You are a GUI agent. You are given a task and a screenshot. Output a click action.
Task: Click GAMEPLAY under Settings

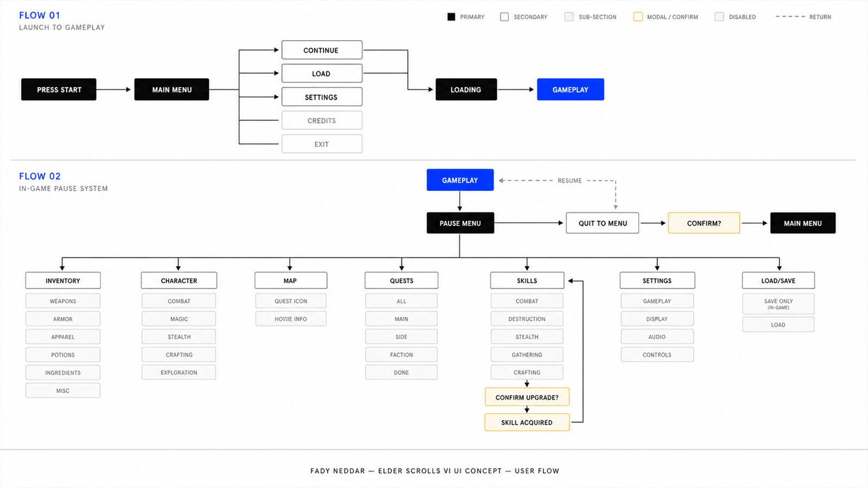[x=657, y=301]
